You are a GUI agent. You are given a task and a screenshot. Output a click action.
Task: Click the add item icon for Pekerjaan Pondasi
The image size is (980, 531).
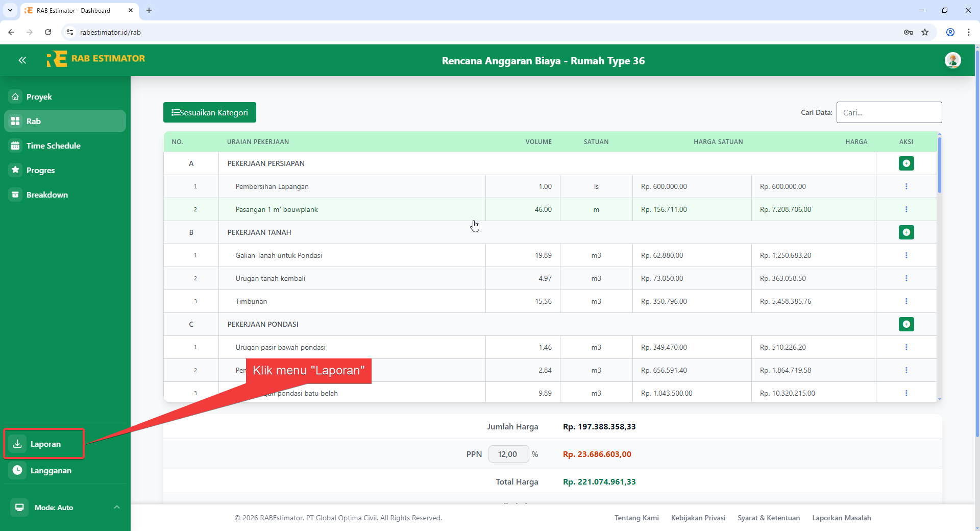[x=906, y=324]
